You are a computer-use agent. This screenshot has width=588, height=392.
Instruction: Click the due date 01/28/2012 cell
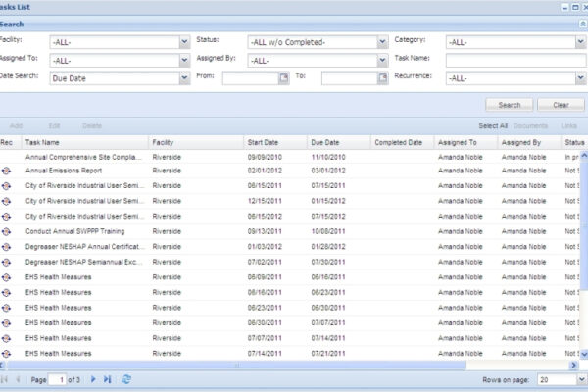pyautogui.click(x=328, y=247)
